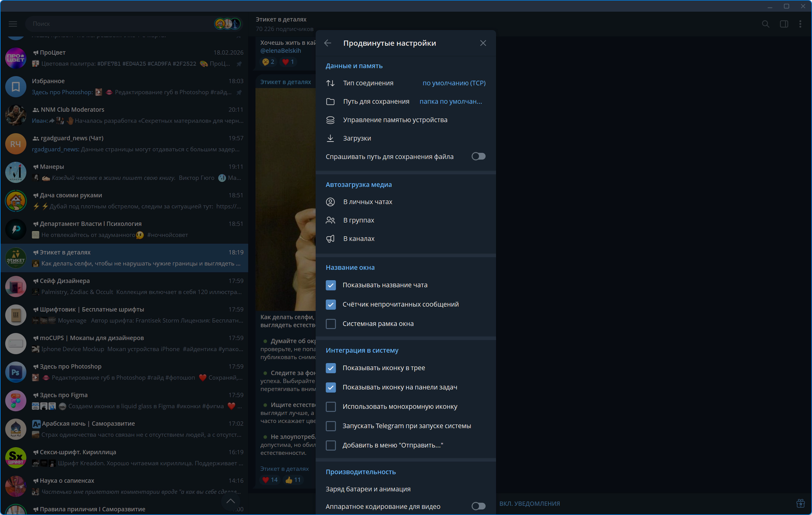Close the Advanced settings dialog

[483, 43]
